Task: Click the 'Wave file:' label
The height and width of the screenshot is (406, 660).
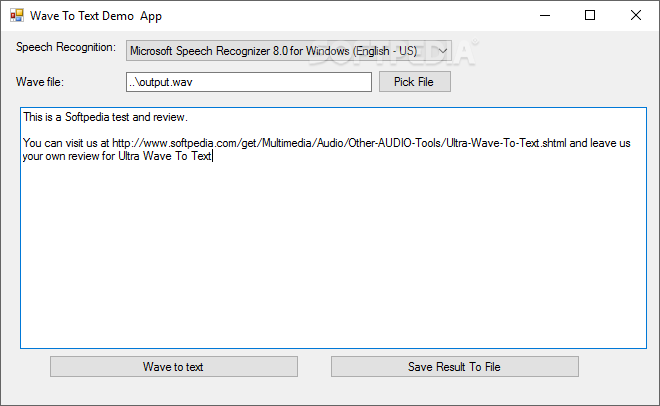Action: click(x=40, y=82)
